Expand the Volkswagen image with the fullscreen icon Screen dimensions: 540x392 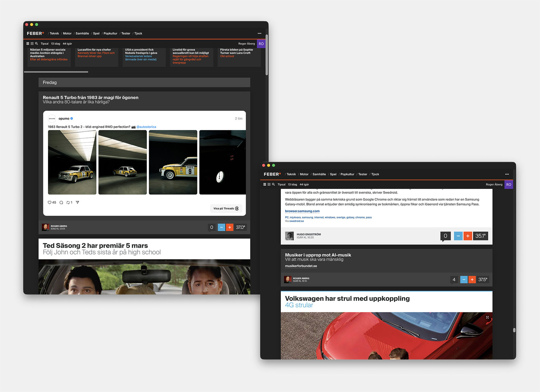pos(487,317)
